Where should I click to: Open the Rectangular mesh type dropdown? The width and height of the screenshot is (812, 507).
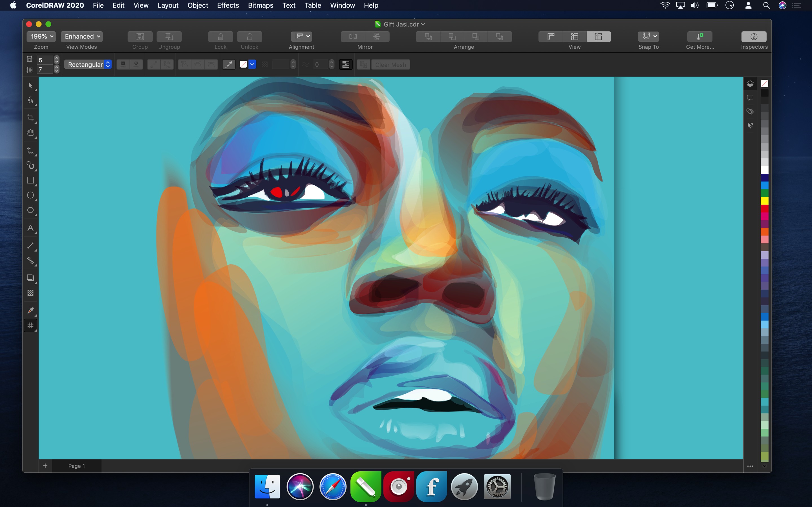click(x=88, y=65)
